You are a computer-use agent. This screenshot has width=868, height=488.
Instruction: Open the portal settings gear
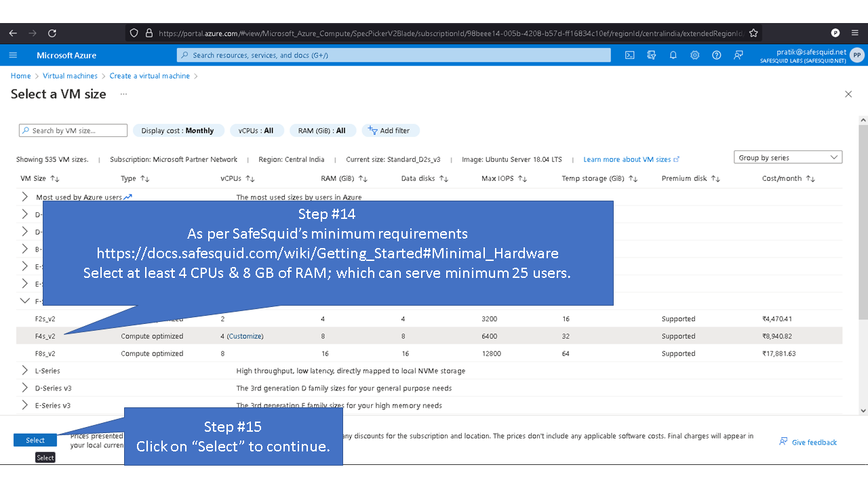click(695, 56)
